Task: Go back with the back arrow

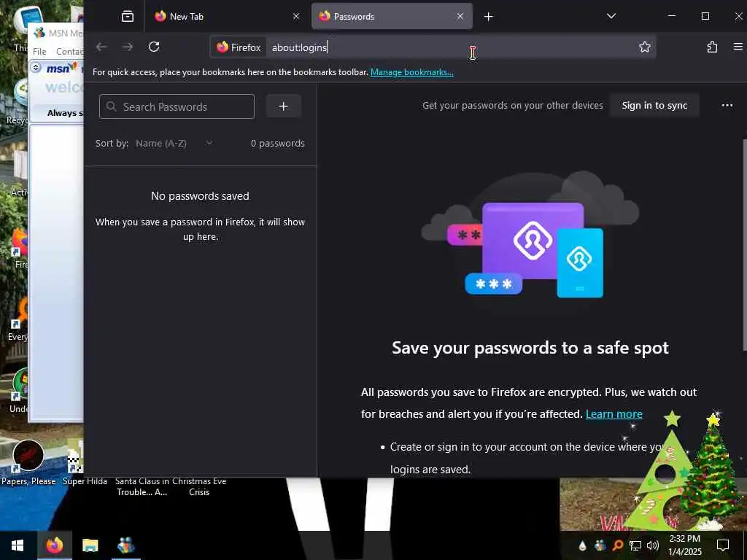Action: [x=101, y=47]
